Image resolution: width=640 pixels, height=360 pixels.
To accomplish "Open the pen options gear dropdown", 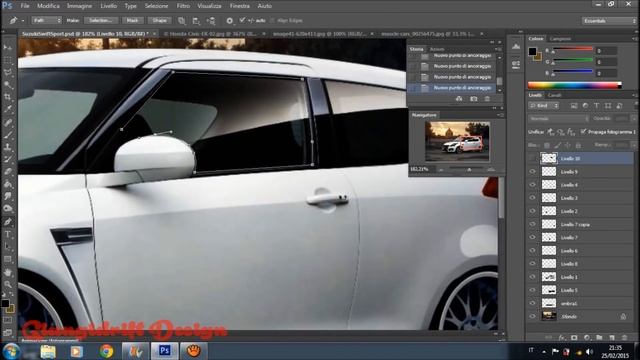I will 229,20.
